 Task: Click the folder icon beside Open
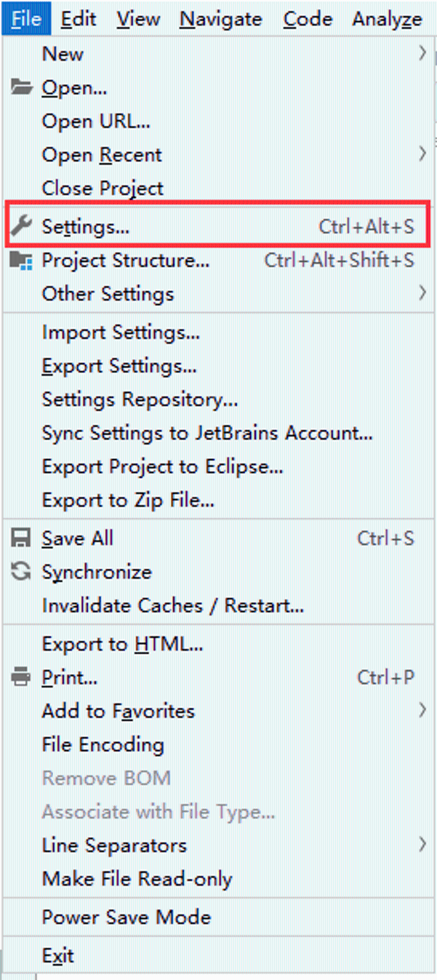(22, 87)
